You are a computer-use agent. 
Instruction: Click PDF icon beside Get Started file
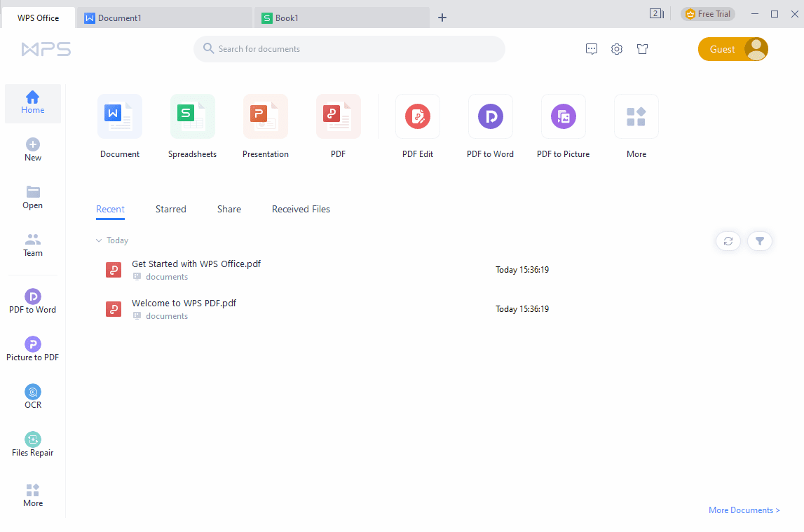(x=114, y=270)
